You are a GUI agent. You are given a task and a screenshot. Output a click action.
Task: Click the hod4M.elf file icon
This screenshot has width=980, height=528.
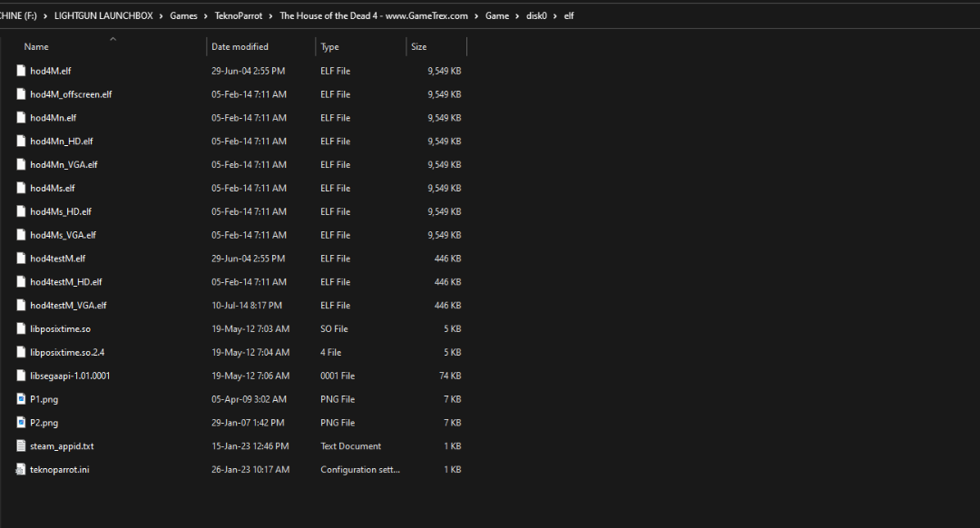[x=22, y=71]
